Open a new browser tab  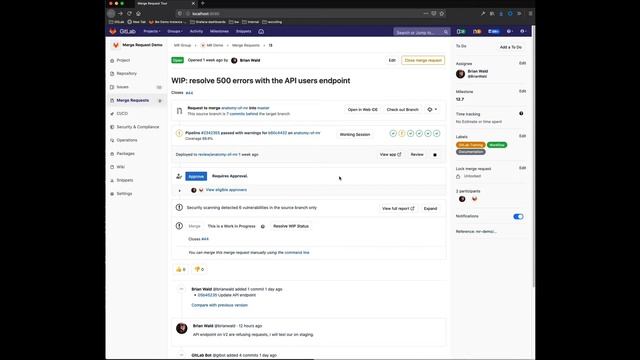(203, 3)
